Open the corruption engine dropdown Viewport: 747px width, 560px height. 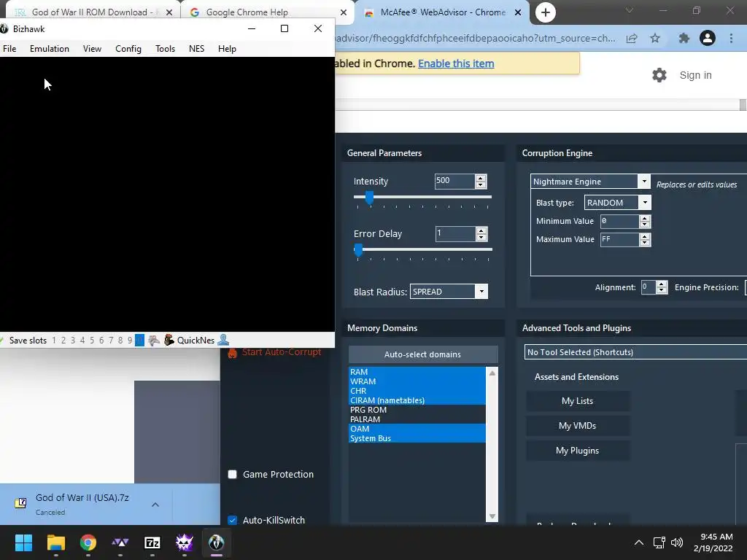pyautogui.click(x=644, y=182)
